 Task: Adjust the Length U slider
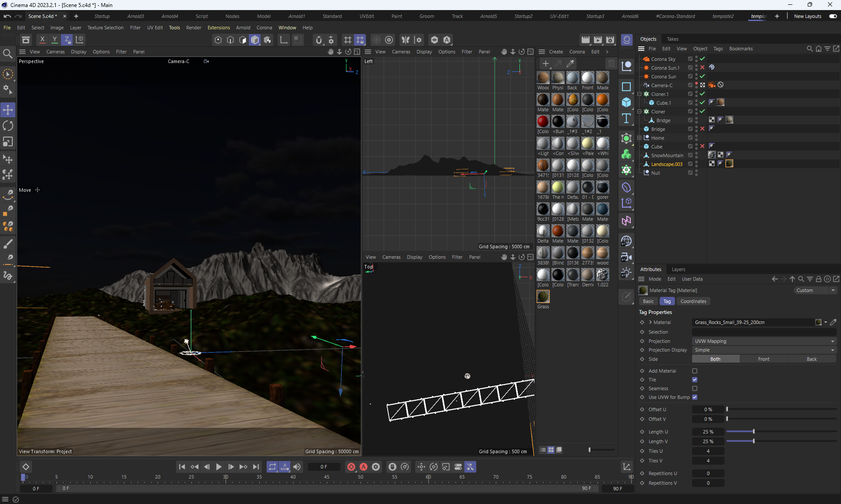(753, 432)
